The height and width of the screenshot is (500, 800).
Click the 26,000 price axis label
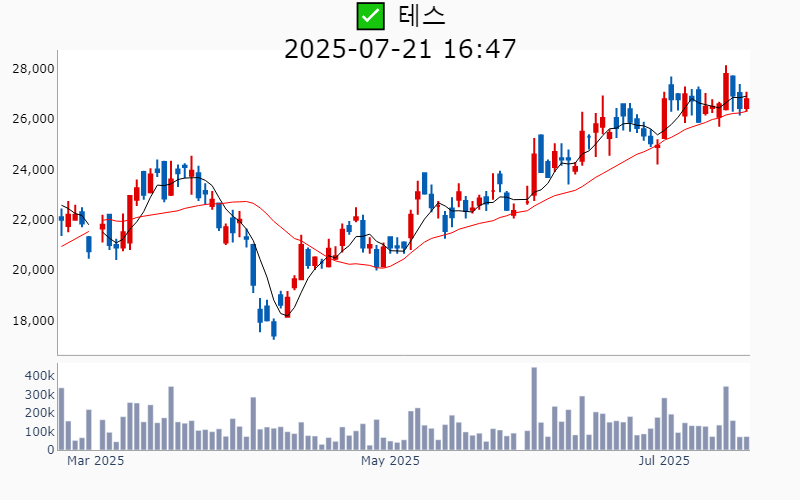(33, 119)
